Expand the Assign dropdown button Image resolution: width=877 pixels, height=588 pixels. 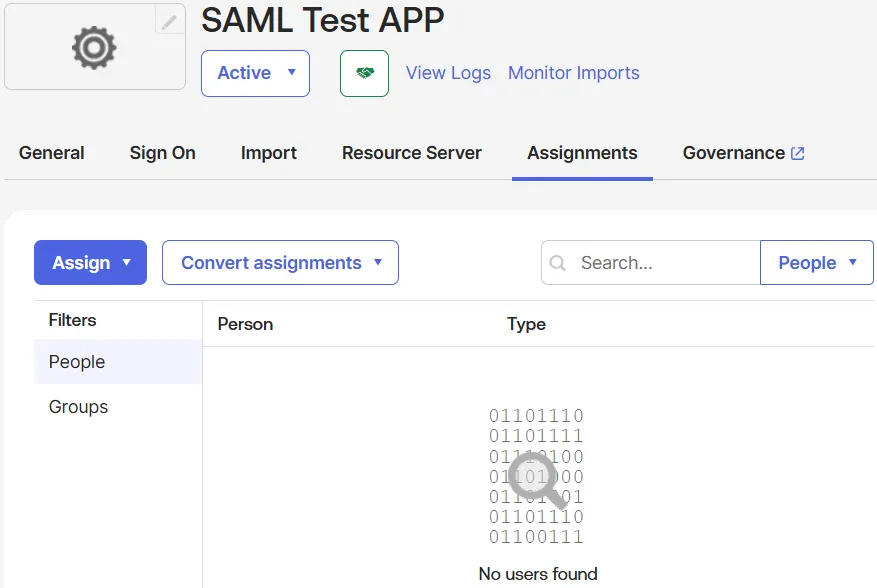91,262
